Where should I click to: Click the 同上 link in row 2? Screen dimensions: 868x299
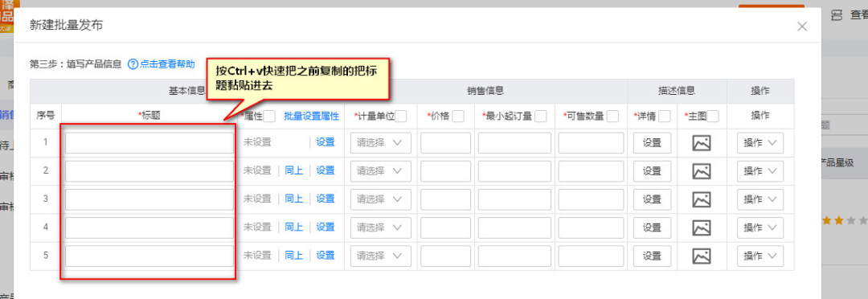pos(294,170)
